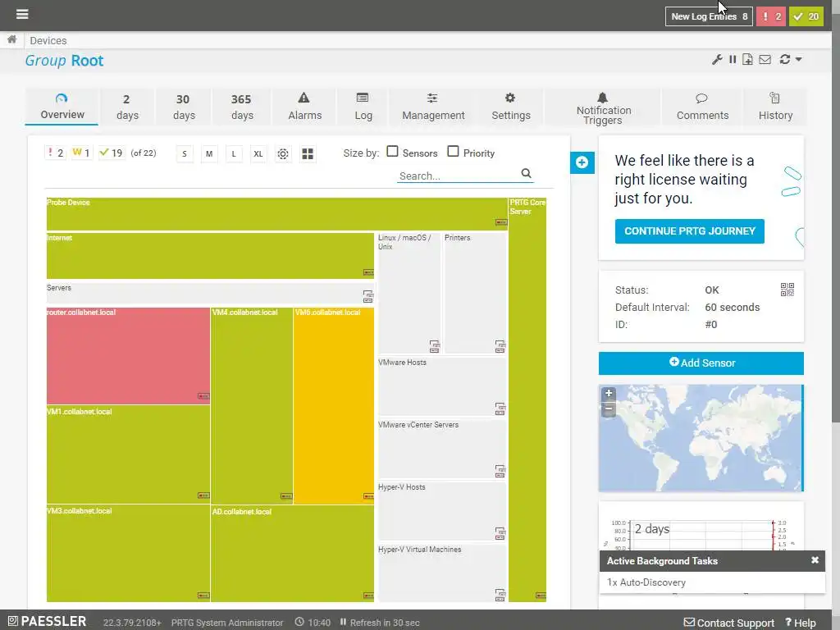
Task: Click the Add Sensor button
Action: coord(701,363)
